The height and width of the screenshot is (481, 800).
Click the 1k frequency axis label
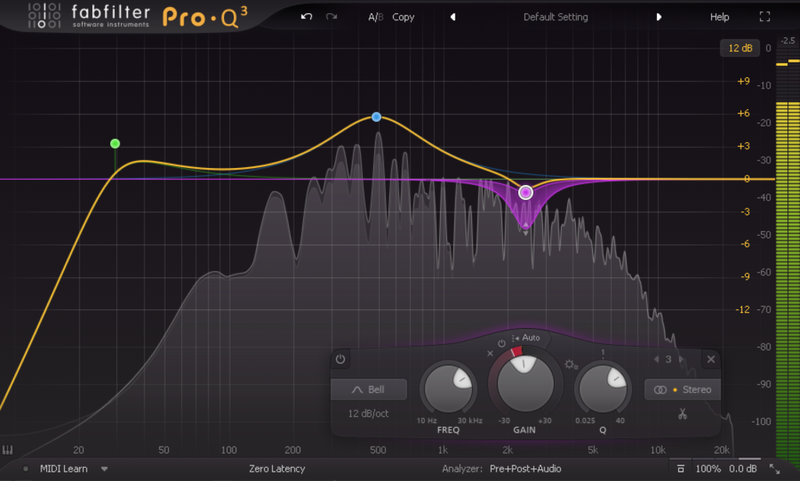coord(443,450)
